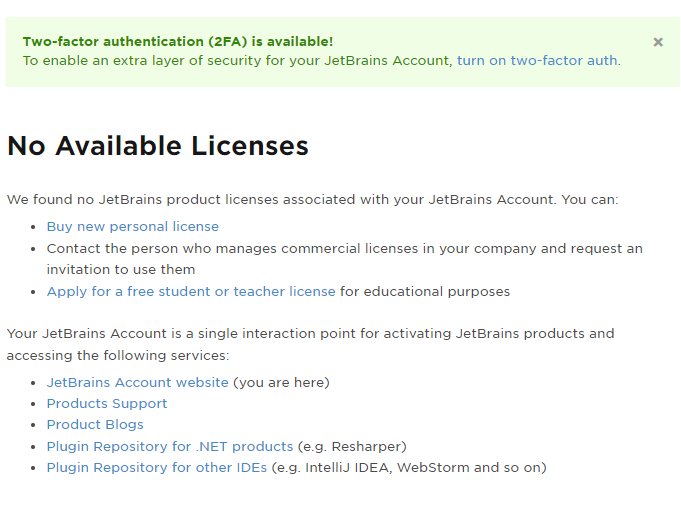
Task: Click 'Your JetBrains Account is a single interaction point' paragraph
Action: [x=311, y=345]
